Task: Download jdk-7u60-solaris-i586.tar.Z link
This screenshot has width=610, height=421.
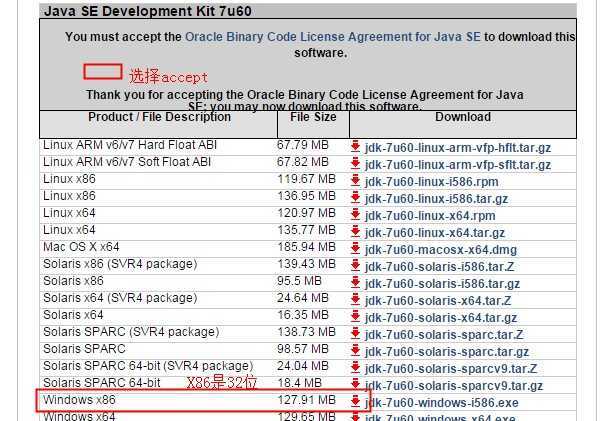Action: pyautogui.click(x=440, y=267)
